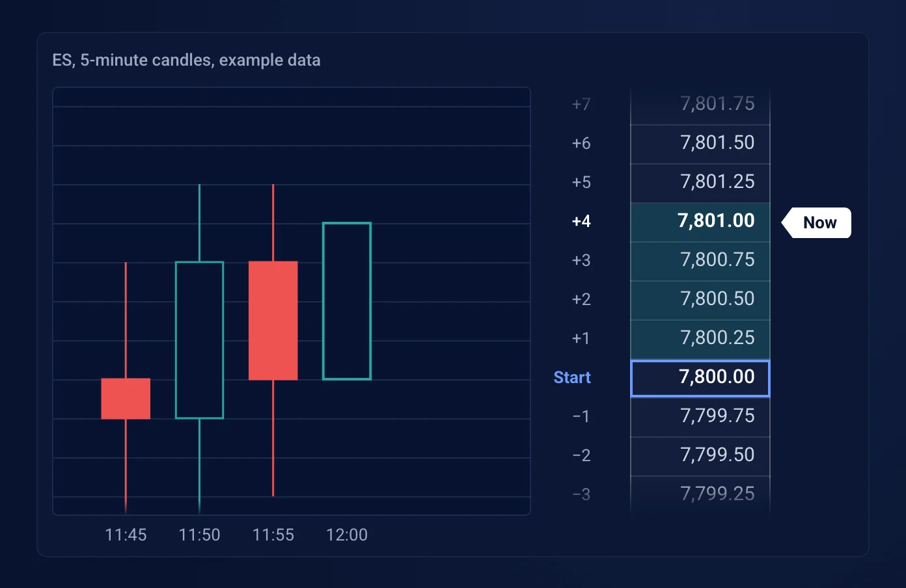
Task: Click the −2 tick label
Action: 581,455
